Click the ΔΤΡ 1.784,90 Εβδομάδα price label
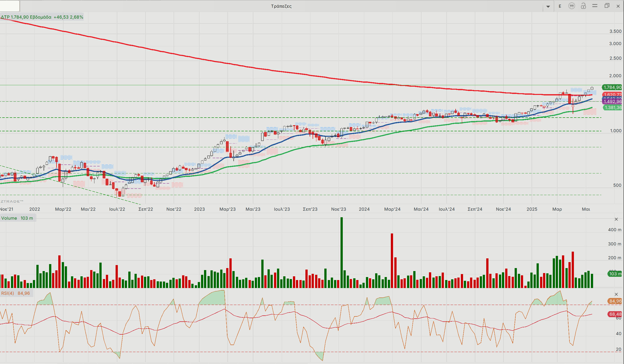624x364 pixels. (42, 17)
